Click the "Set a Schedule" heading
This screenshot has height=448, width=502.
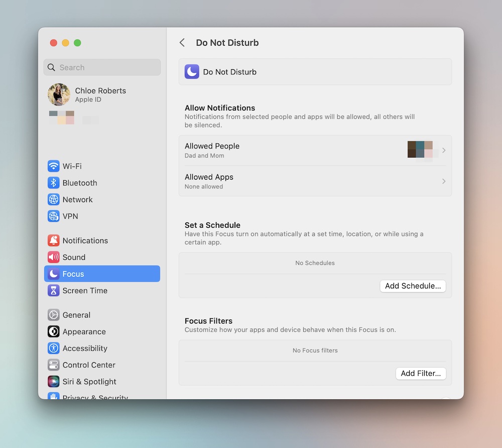pyautogui.click(x=212, y=225)
